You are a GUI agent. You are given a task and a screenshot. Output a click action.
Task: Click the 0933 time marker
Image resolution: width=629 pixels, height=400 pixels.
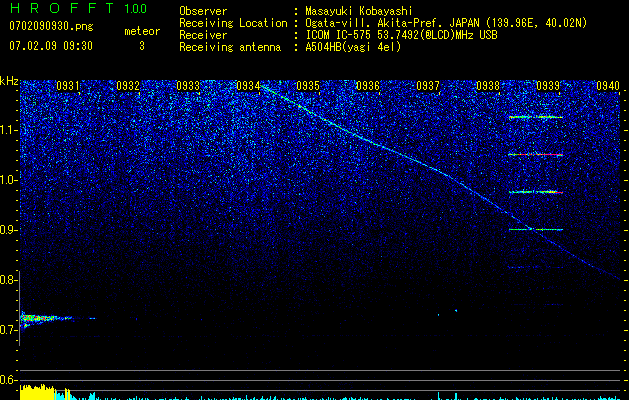(188, 86)
